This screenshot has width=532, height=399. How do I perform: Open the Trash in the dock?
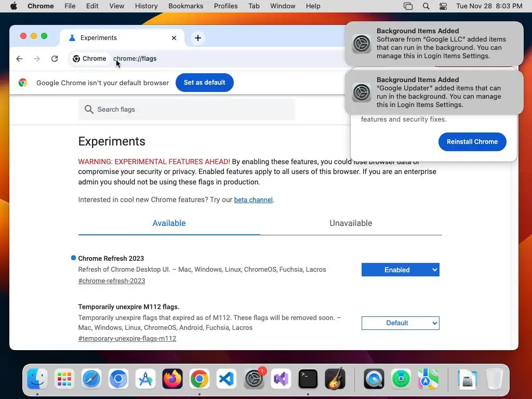click(495, 379)
